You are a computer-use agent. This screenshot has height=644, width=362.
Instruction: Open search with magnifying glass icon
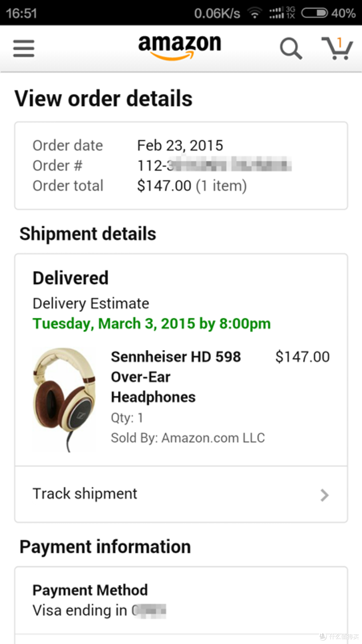tap(291, 49)
